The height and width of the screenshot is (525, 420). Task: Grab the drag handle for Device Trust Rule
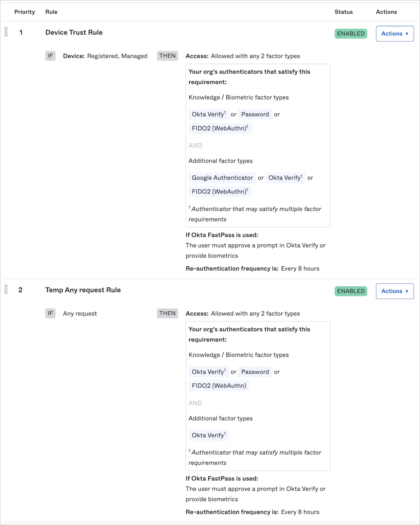point(6,32)
